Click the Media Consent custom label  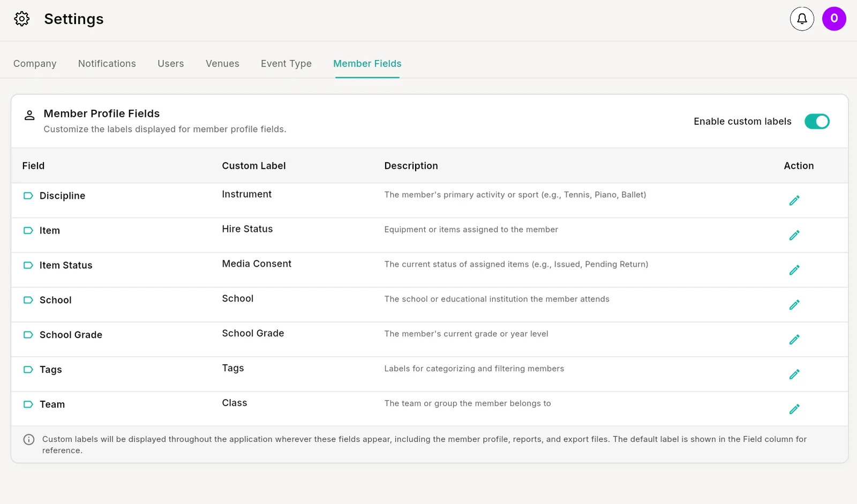[x=257, y=264]
